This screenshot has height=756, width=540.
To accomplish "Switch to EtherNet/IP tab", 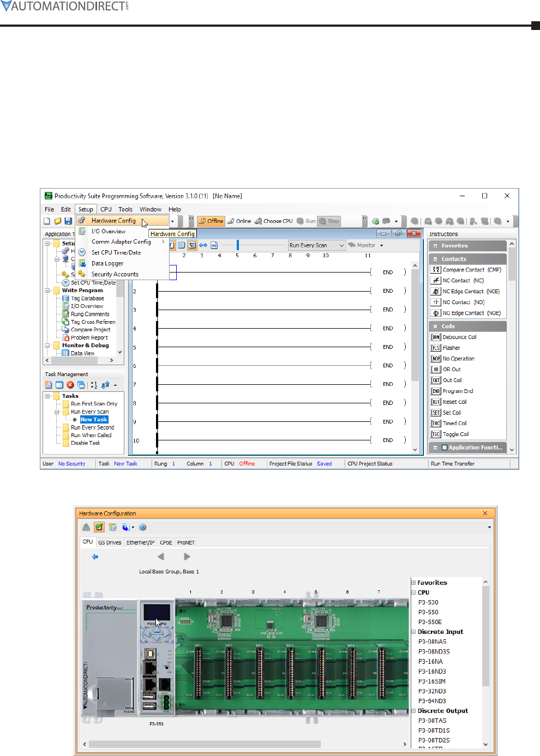I will [140, 542].
